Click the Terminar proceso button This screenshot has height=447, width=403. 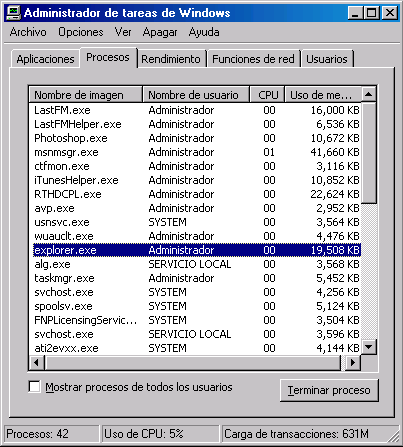[329, 390]
